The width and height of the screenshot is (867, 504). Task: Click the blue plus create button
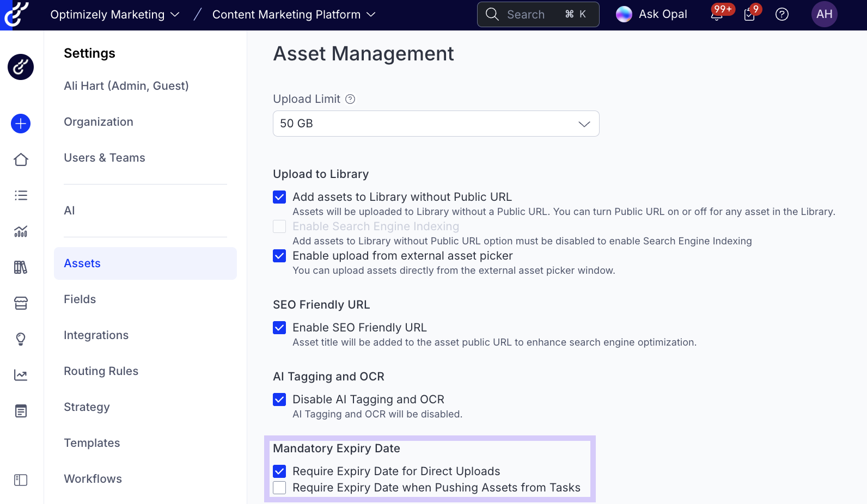point(21,124)
